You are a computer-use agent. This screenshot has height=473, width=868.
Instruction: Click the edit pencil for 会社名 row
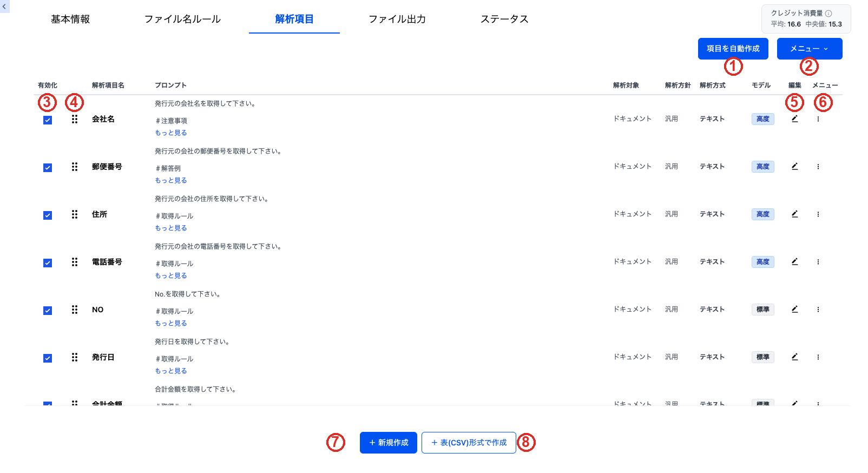pos(794,119)
